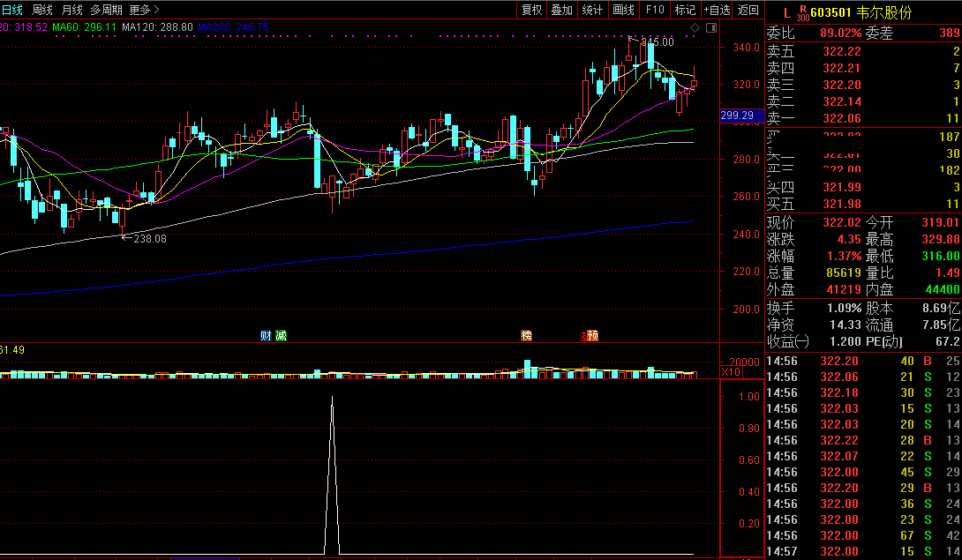Click the diamond icon above the chart

pos(695,27)
